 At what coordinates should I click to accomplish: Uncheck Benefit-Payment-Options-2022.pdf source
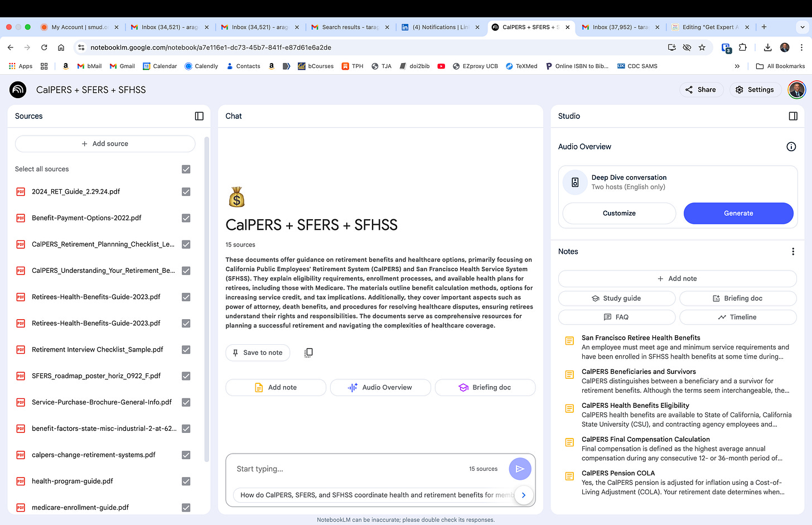click(x=186, y=218)
